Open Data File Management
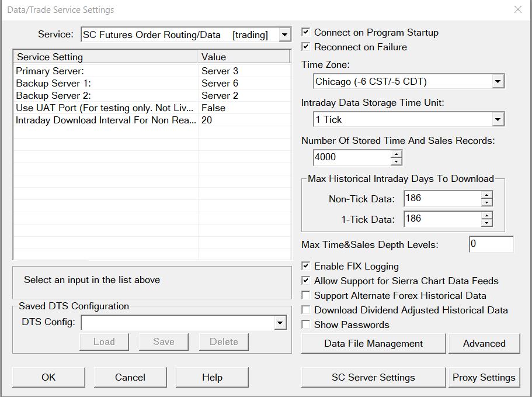Screen dimensions: 532x397 coord(373,343)
